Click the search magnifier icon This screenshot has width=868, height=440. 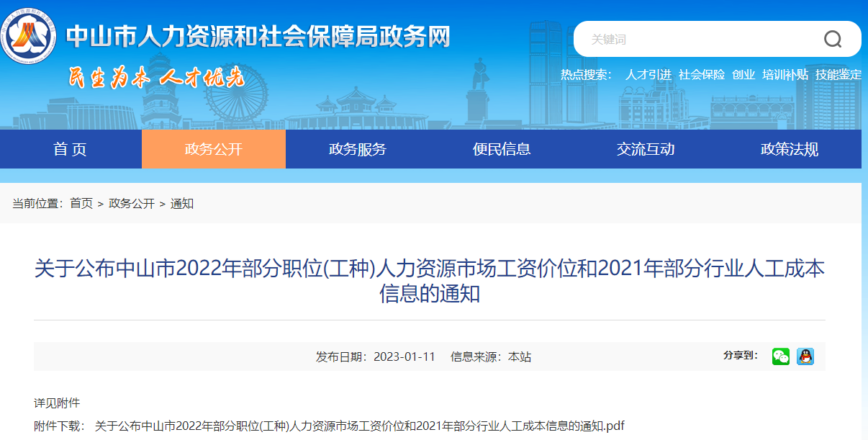(x=831, y=40)
